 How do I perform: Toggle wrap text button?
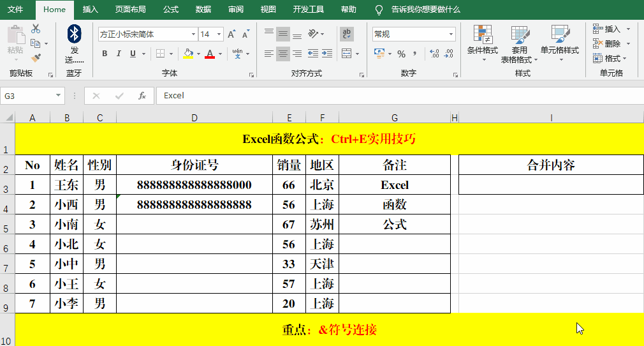(348, 34)
